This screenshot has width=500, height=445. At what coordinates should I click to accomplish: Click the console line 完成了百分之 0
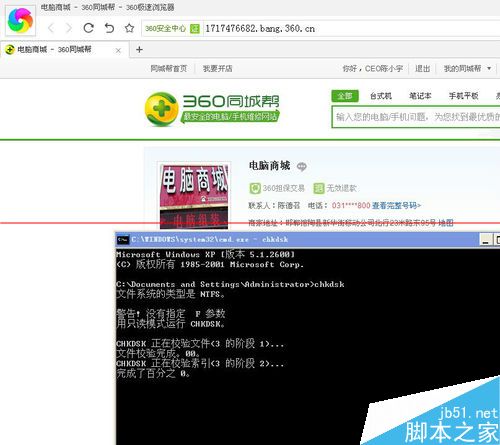point(153,374)
